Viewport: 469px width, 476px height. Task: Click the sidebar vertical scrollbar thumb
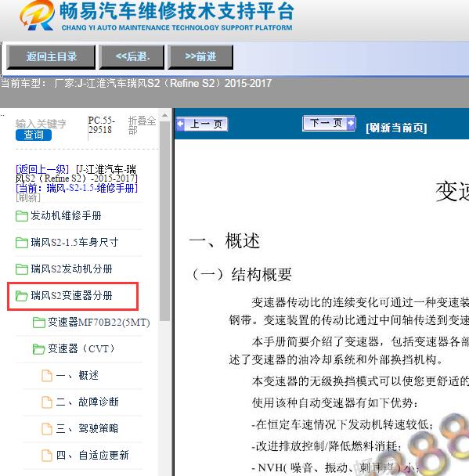click(164, 221)
